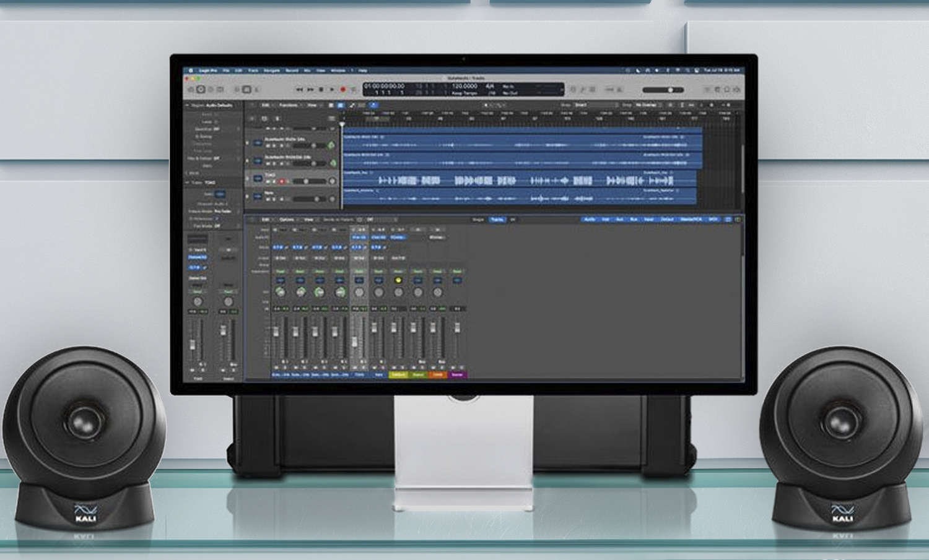
Task: Toggle the Show Automation button in tracks menu bar
Action: point(352,105)
